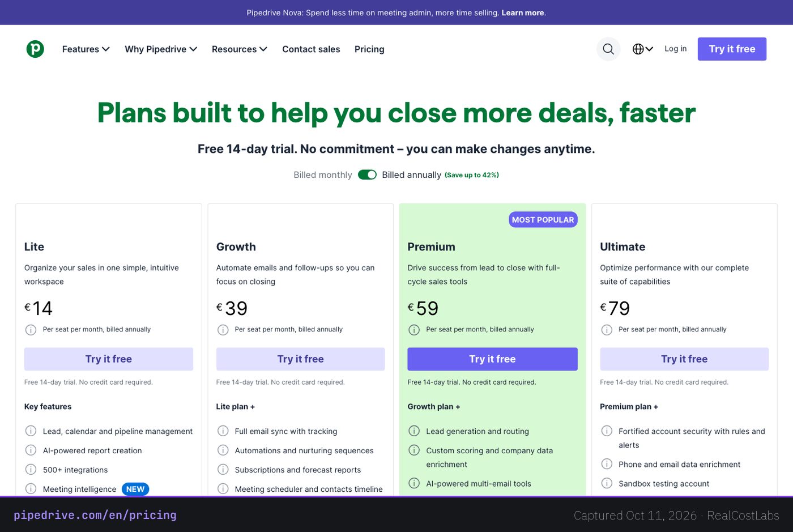Click the MOST POPULAR badge
The width and height of the screenshot is (793, 532).
coord(543,220)
